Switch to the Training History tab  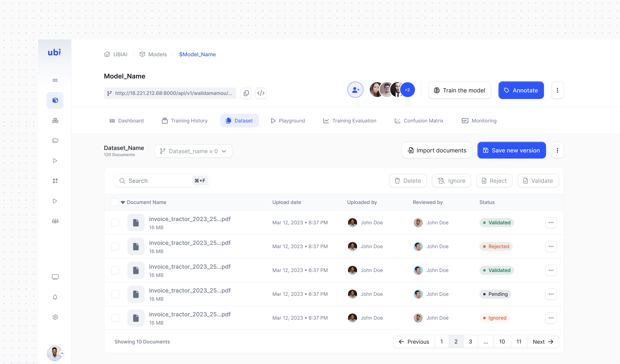[x=184, y=121]
